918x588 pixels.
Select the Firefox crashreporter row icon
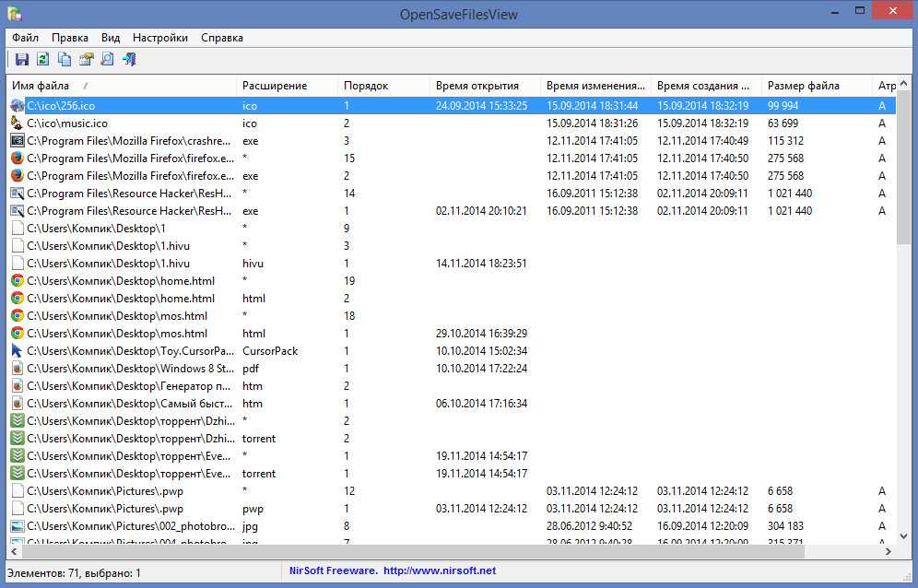17,141
